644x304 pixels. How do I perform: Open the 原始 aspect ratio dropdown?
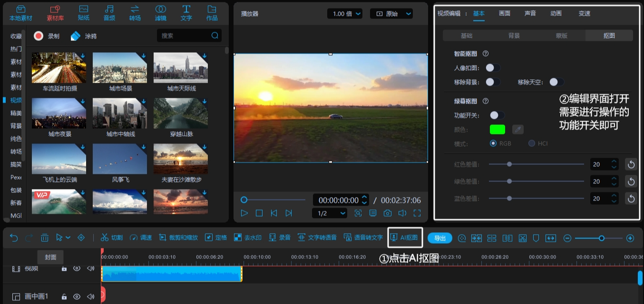(391, 14)
